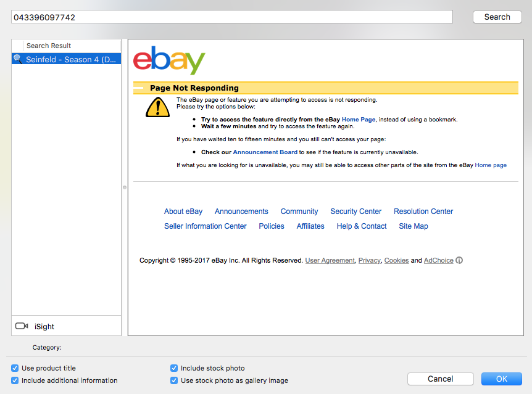Click into the UPC search field
Image resolution: width=532 pixels, height=394 pixels.
tap(232, 17)
